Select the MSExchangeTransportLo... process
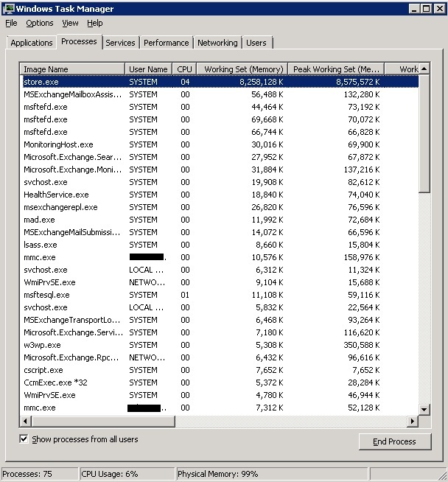The image size is (448, 482). pyautogui.click(x=220, y=320)
